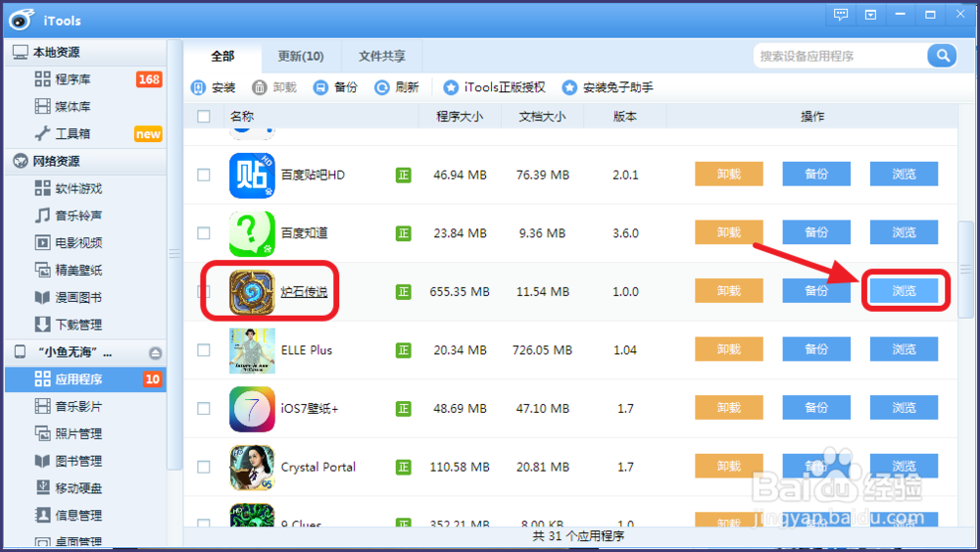Browse 百度知道 files with 浏览
This screenshot has height=552, width=980.
(x=904, y=232)
